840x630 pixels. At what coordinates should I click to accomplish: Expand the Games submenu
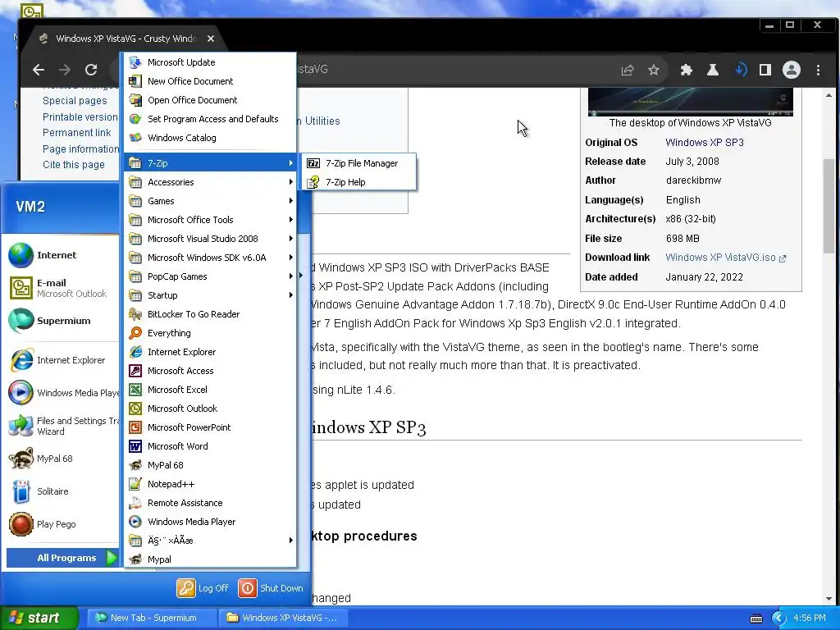(210, 201)
